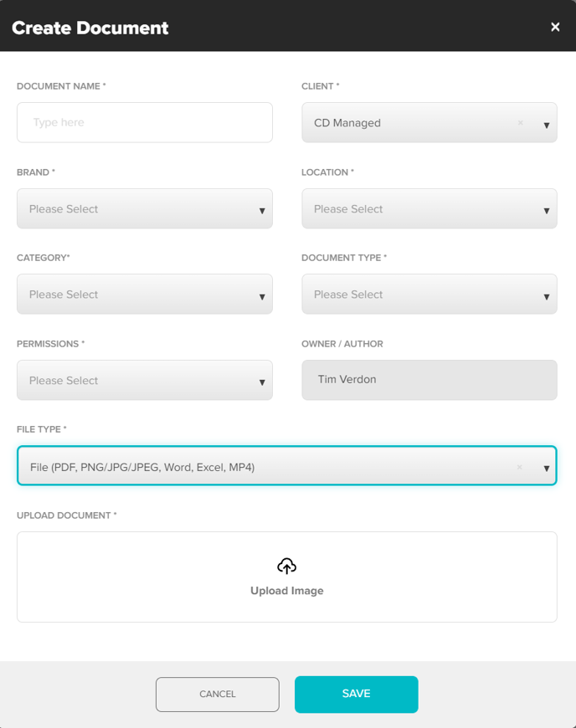The height and width of the screenshot is (728, 576).
Task: Click the upload cloud icon
Action: tap(286, 565)
